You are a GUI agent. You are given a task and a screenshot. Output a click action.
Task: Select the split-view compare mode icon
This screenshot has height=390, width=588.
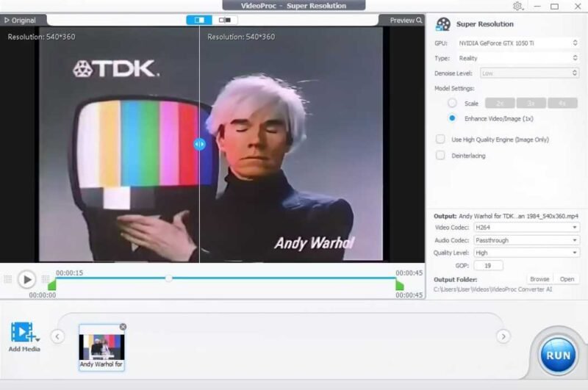199,20
